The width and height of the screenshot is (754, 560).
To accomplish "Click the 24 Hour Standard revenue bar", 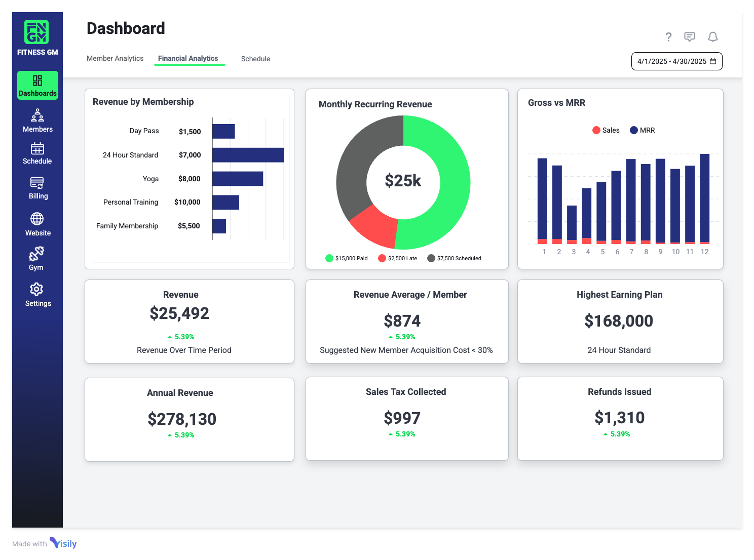I will 248,155.
